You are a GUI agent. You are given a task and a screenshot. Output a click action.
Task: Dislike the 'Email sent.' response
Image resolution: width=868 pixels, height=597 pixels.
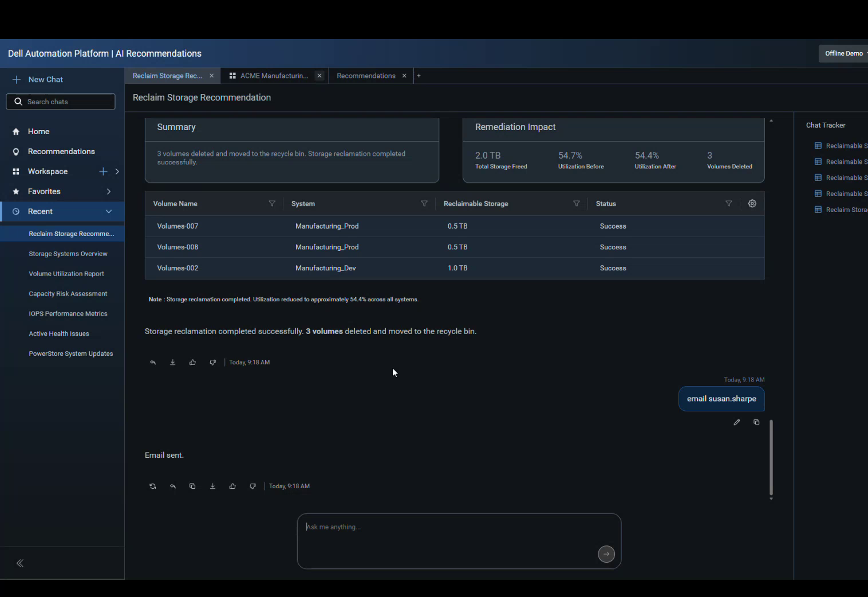point(253,486)
